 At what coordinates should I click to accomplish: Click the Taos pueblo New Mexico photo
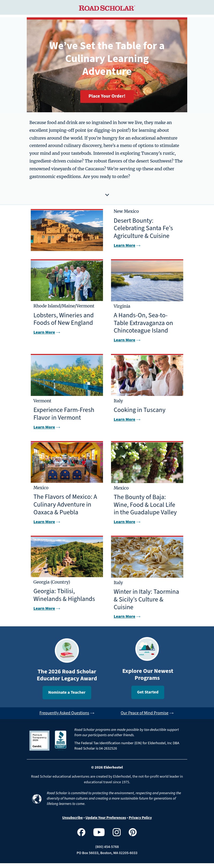pos(67,230)
